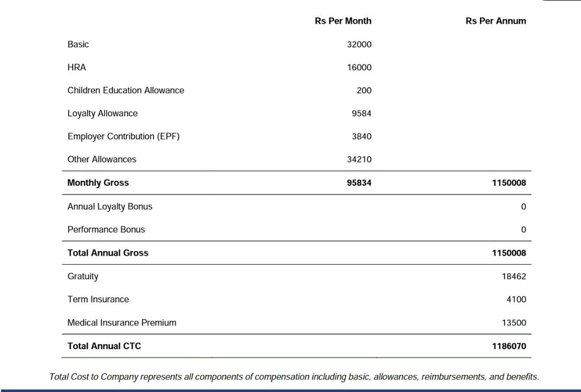The height and width of the screenshot is (392, 581).
Task: Select the Loyalty Allowance value 9584
Action: click(361, 113)
